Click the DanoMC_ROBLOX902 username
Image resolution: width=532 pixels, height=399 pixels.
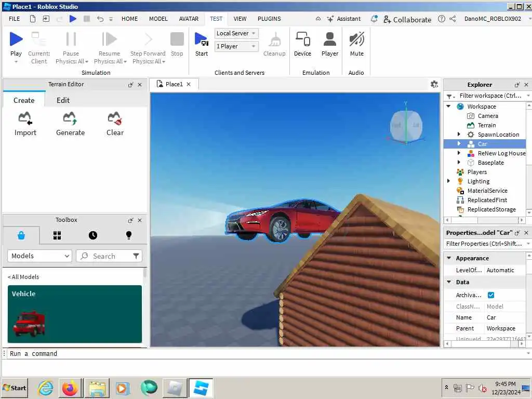493,19
